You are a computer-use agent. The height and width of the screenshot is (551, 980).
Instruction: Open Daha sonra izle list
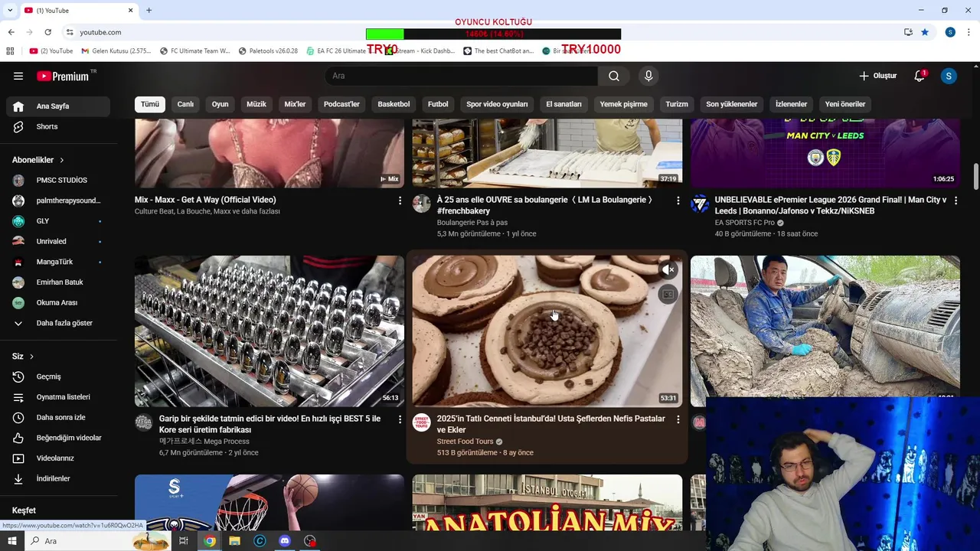point(58,417)
